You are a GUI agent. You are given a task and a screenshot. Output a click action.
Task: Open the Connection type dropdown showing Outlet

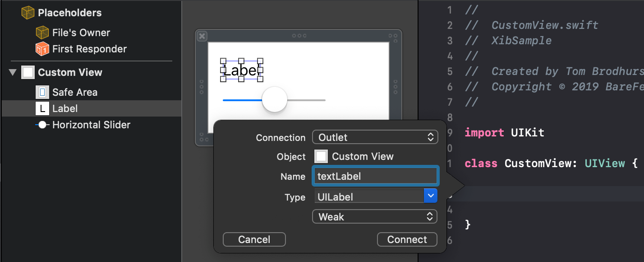(x=375, y=137)
